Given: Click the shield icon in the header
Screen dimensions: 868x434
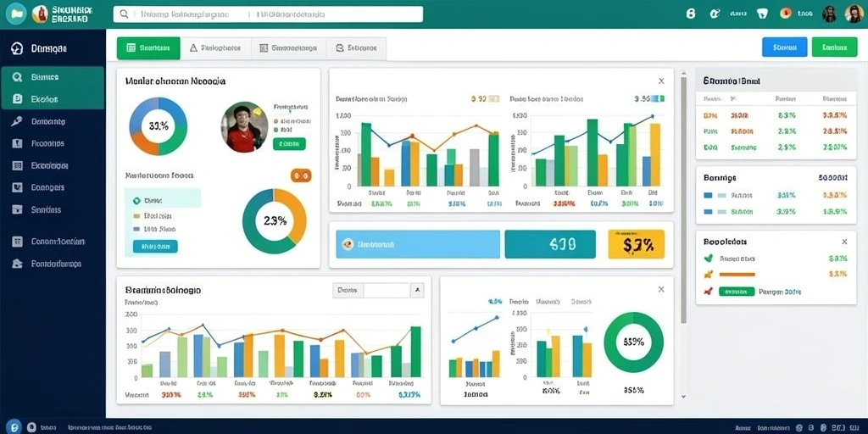Looking at the screenshot, I should (x=762, y=14).
